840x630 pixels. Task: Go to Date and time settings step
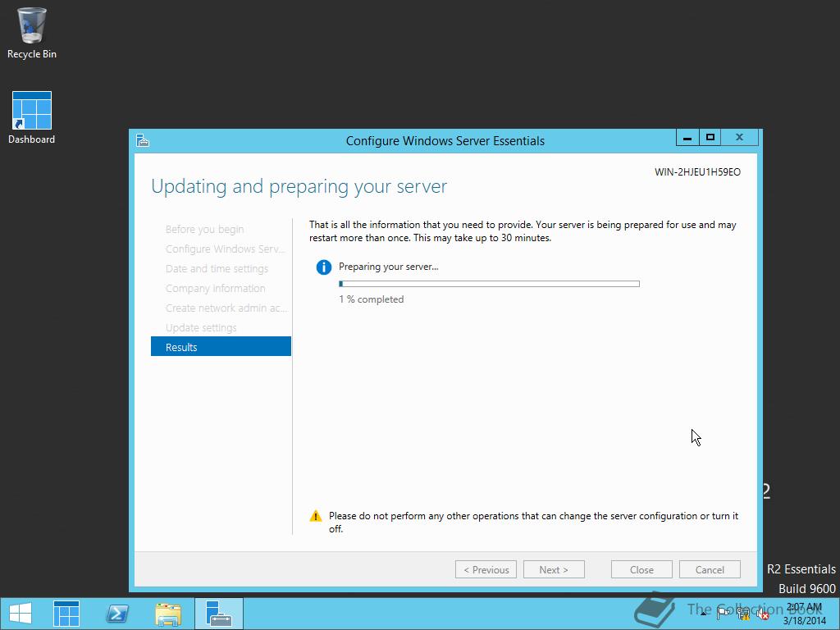pyautogui.click(x=217, y=269)
